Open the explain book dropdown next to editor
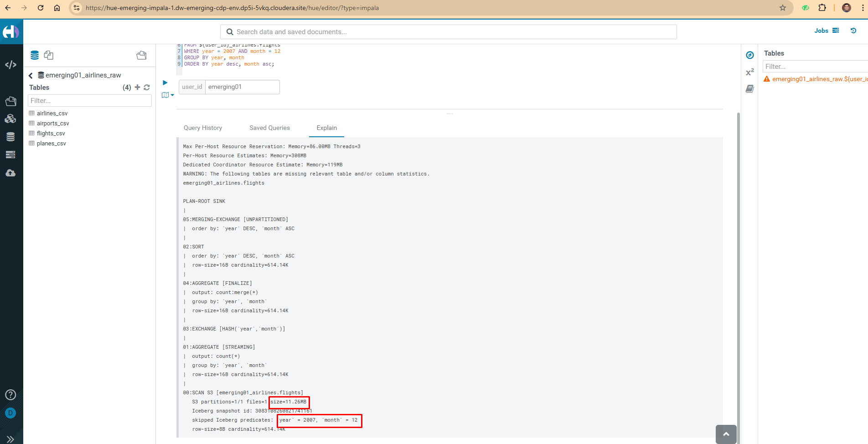 168,95
